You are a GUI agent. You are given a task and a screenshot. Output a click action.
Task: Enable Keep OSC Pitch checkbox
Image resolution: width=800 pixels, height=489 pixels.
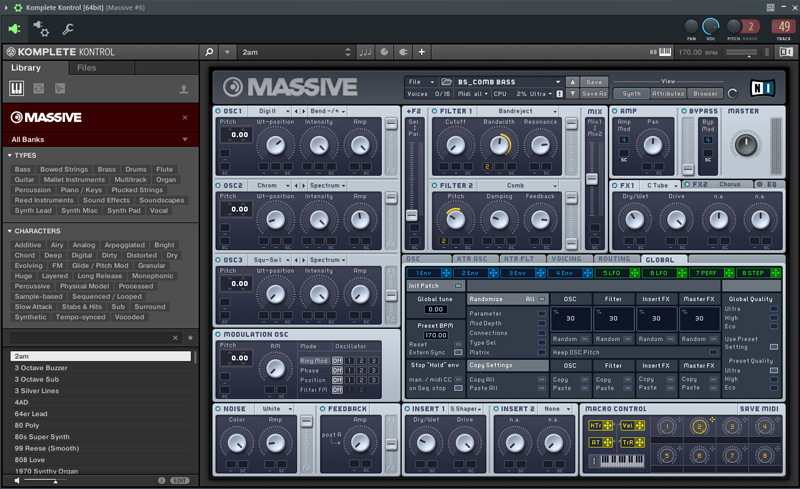tap(713, 352)
